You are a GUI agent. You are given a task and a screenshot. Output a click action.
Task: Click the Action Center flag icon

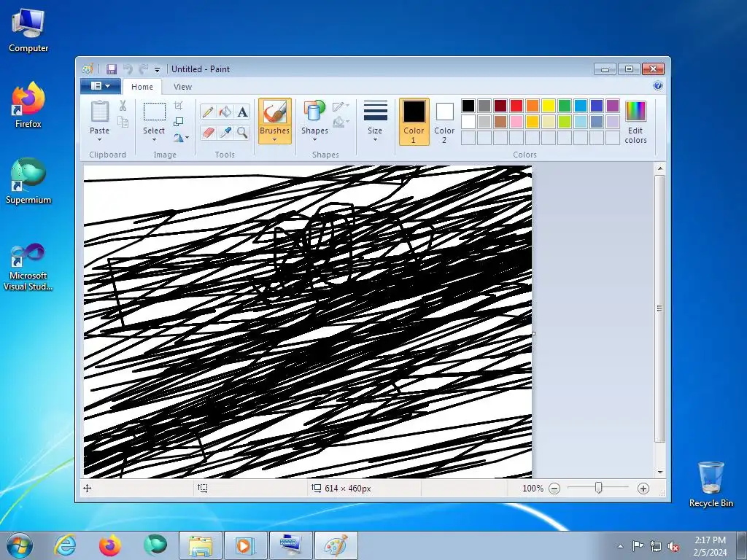pyautogui.click(x=638, y=545)
